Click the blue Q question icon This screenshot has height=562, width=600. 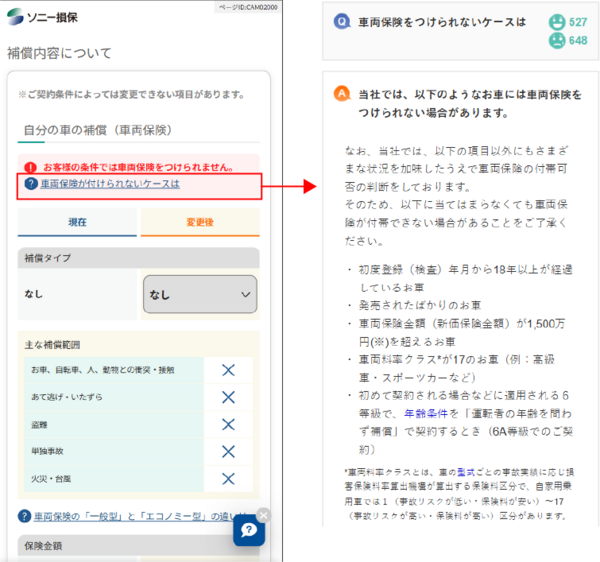(342, 21)
